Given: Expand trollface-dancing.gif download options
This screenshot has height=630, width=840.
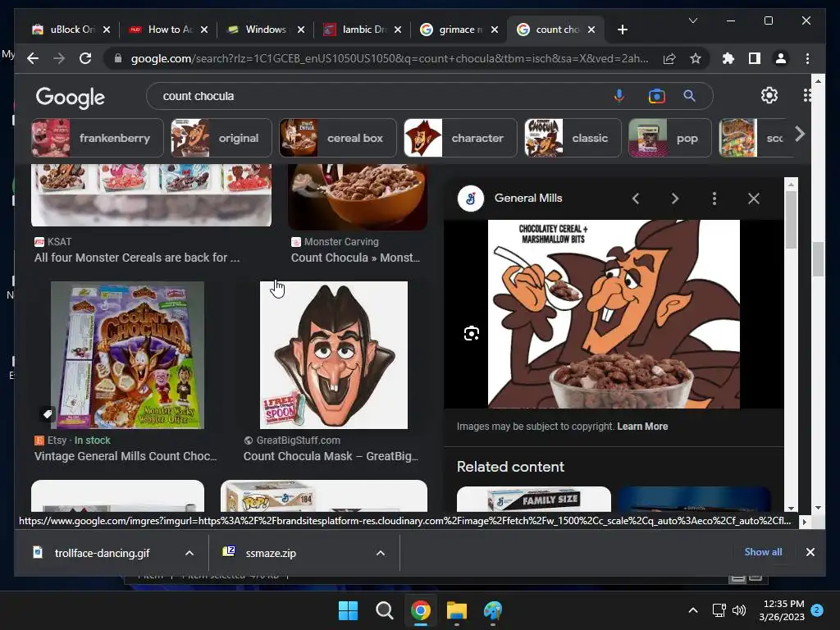Looking at the screenshot, I should pyautogui.click(x=189, y=553).
